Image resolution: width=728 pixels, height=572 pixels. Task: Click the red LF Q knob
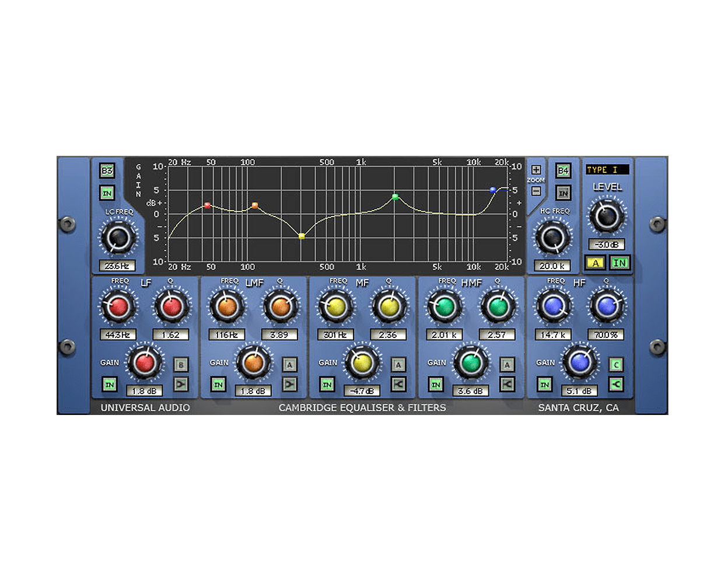171,306
